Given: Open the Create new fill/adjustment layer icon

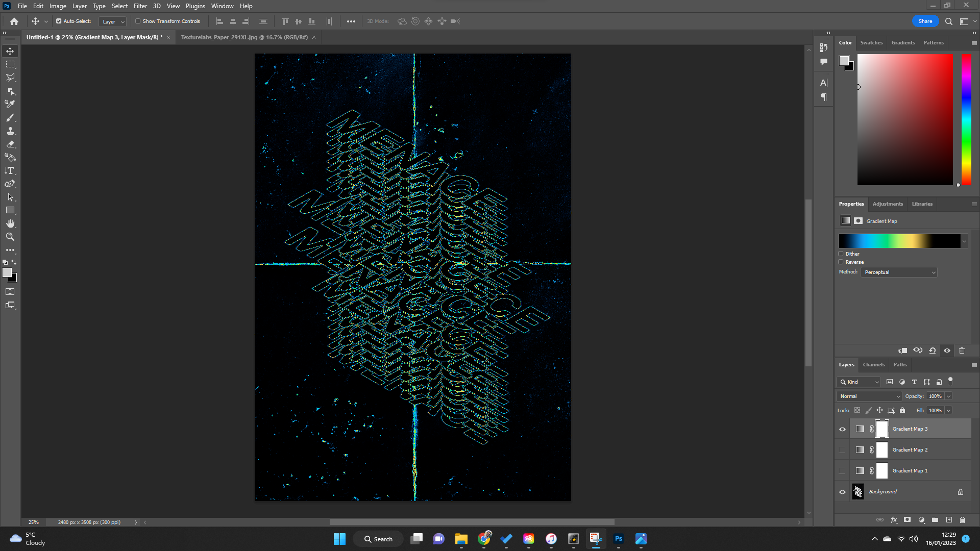Looking at the screenshot, I should pyautogui.click(x=922, y=520).
